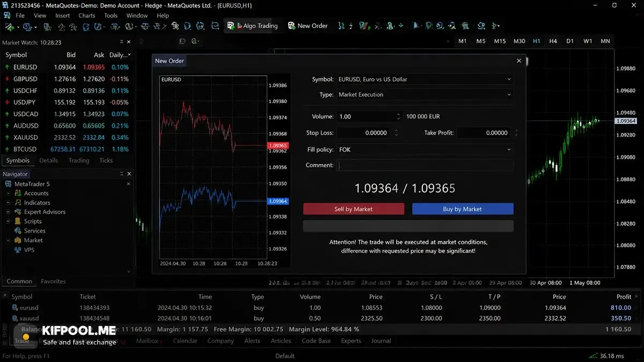Close the Navigator panel with its X
Viewport: 644px width, 362px height.
coord(129,174)
